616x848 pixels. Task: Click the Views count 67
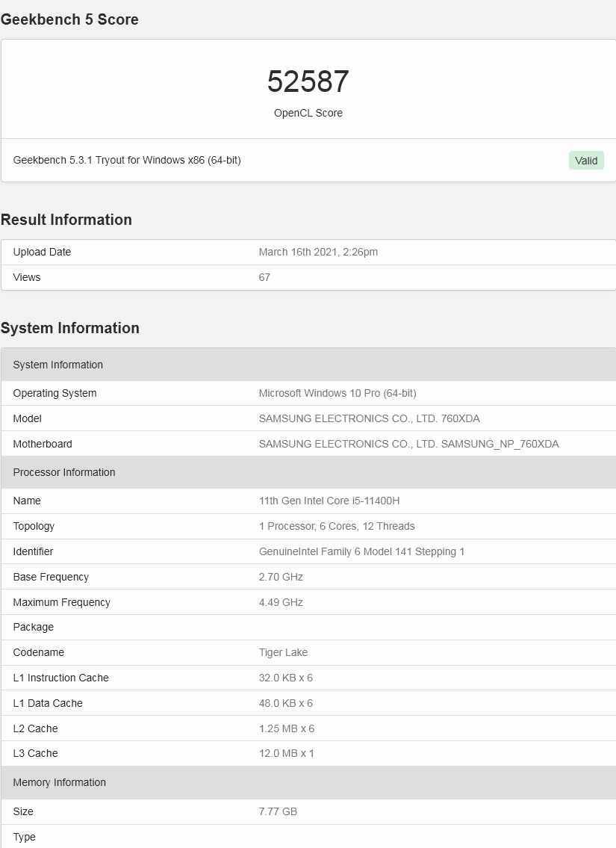(264, 277)
